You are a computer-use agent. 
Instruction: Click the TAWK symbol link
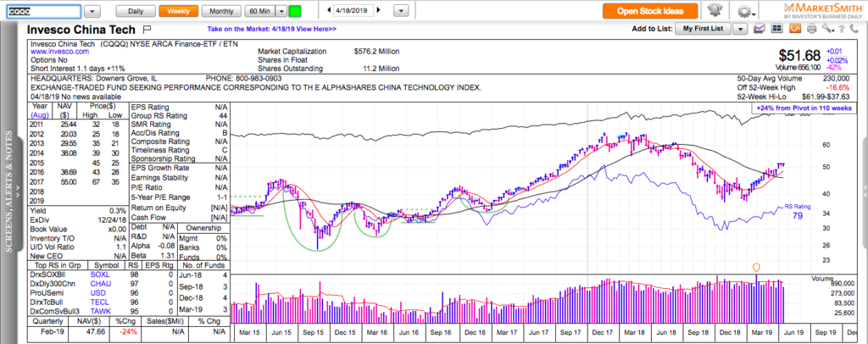[x=101, y=311]
